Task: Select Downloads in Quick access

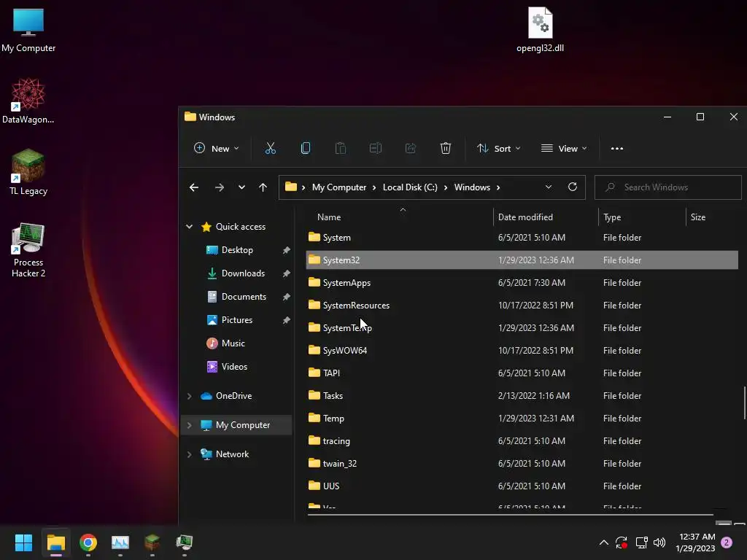Action: click(243, 273)
